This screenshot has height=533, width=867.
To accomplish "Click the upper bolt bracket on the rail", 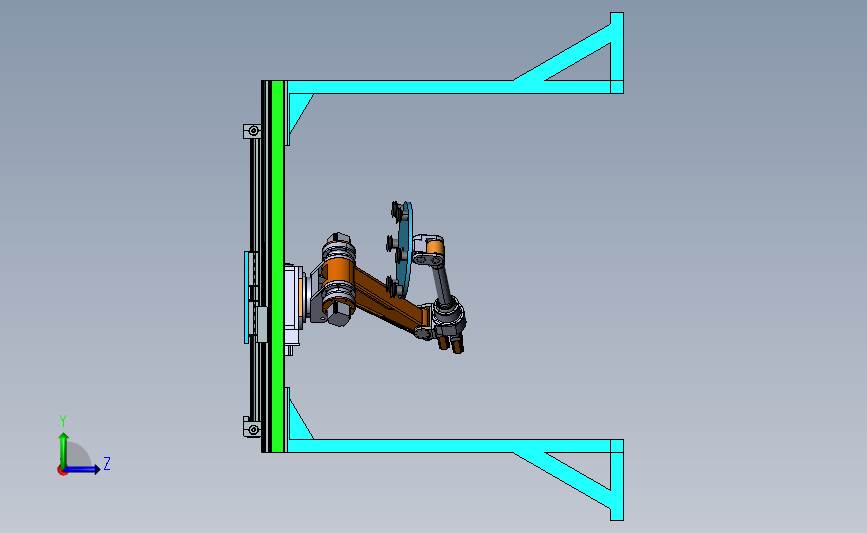I will click(253, 131).
